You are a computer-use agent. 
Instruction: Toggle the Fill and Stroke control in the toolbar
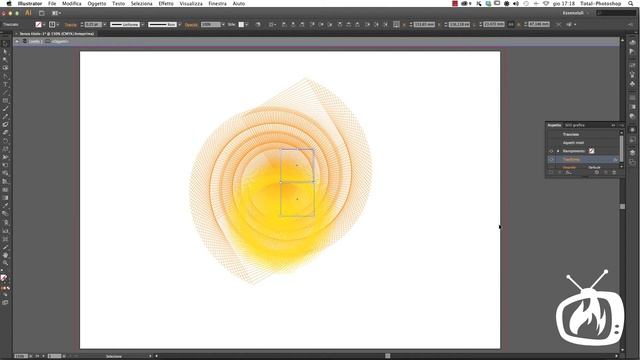click(4, 278)
